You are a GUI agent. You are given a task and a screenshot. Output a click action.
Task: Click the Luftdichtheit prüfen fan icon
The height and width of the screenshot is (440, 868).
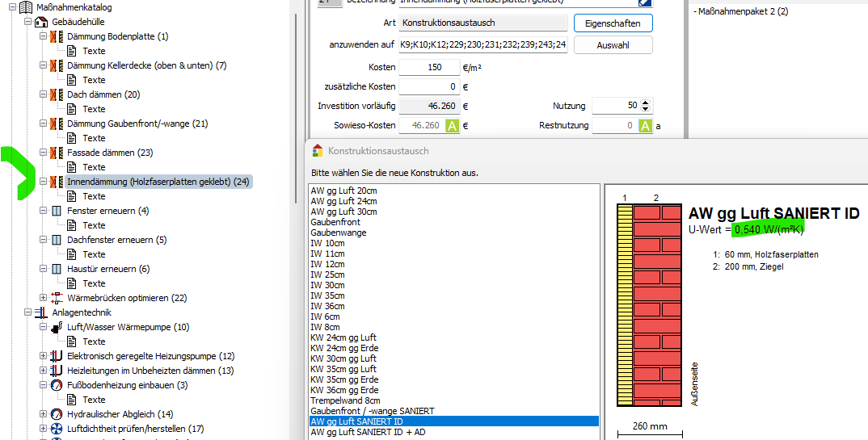tap(57, 429)
